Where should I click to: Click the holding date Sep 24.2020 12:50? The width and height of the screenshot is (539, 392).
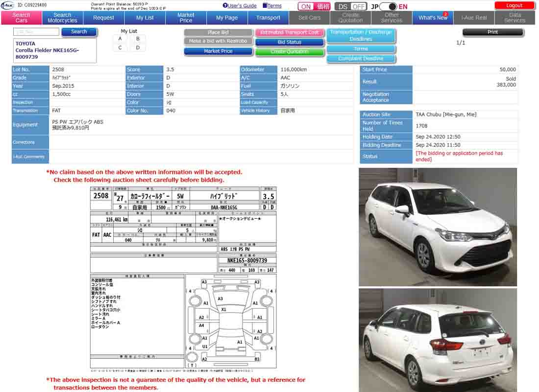(x=438, y=137)
